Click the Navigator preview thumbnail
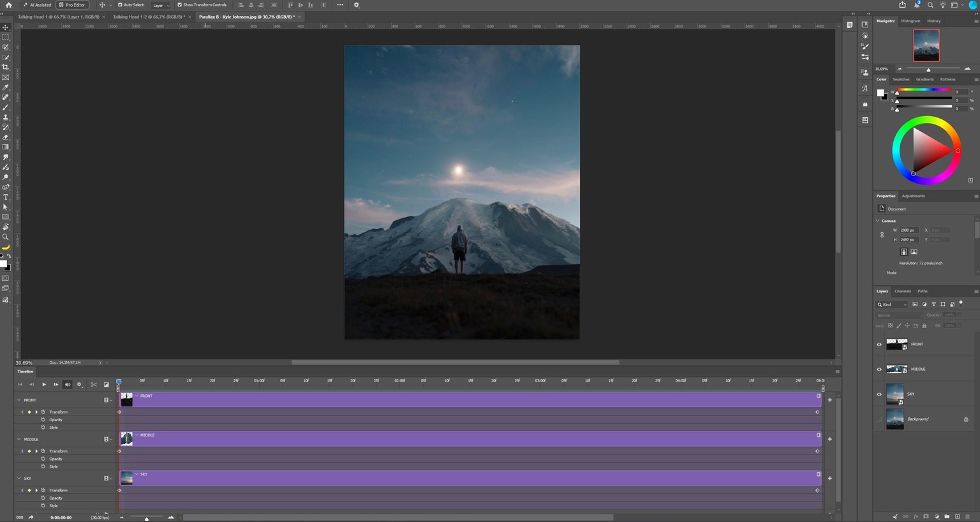Image resolution: width=980 pixels, height=522 pixels. (926, 45)
